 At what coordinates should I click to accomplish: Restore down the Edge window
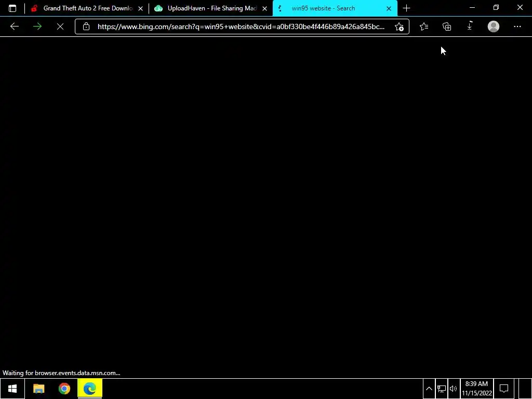(x=496, y=7)
